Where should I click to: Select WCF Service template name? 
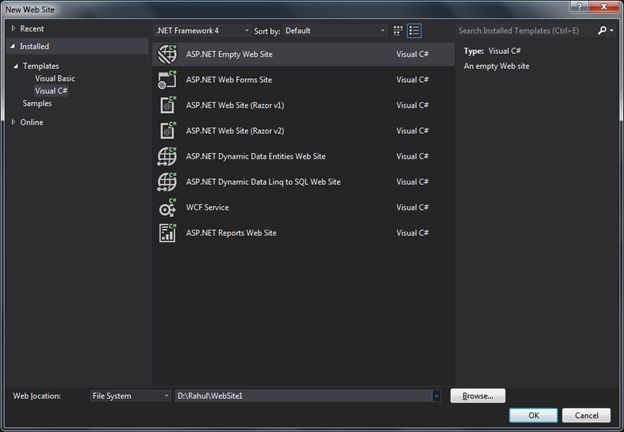click(207, 207)
